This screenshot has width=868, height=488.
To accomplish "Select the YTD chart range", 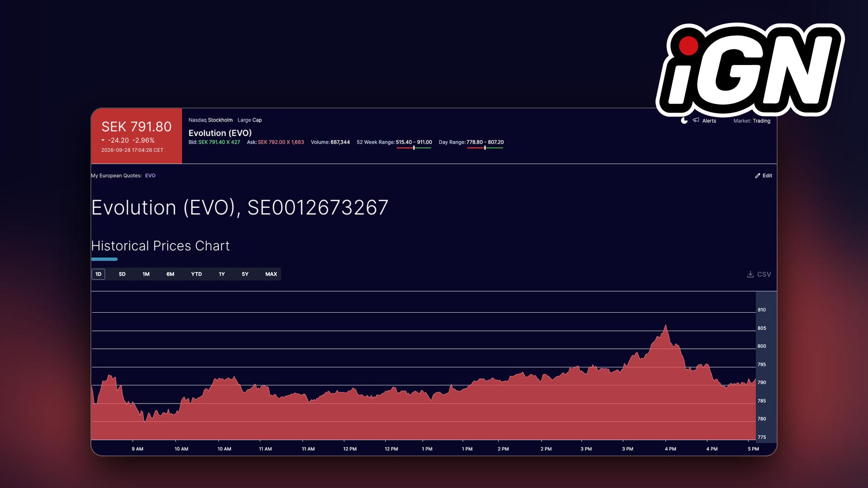I will tap(196, 274).
